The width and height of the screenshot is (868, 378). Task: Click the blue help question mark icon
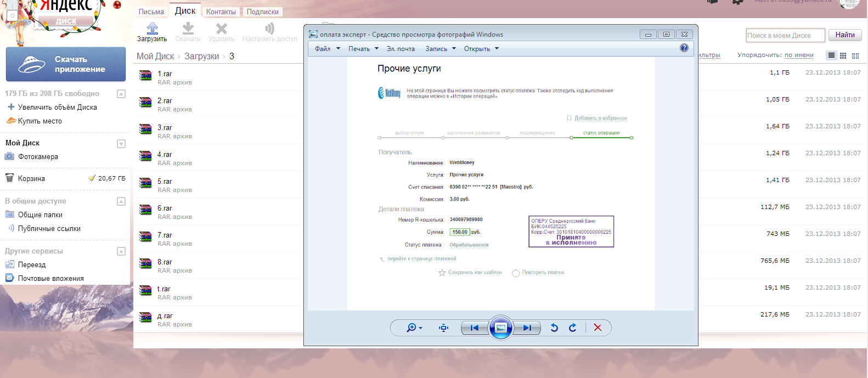pos(684,48)
